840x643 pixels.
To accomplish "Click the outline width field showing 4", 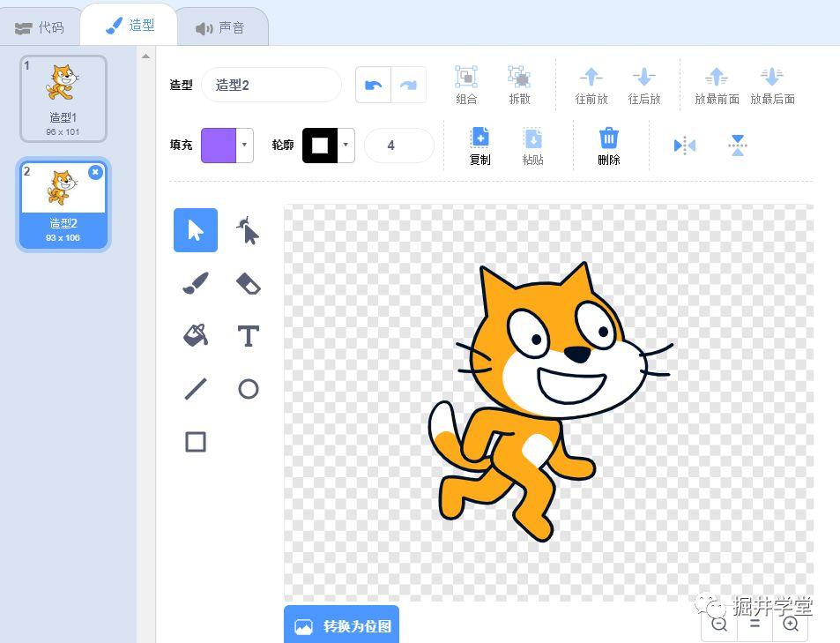I will pos(398,145).
